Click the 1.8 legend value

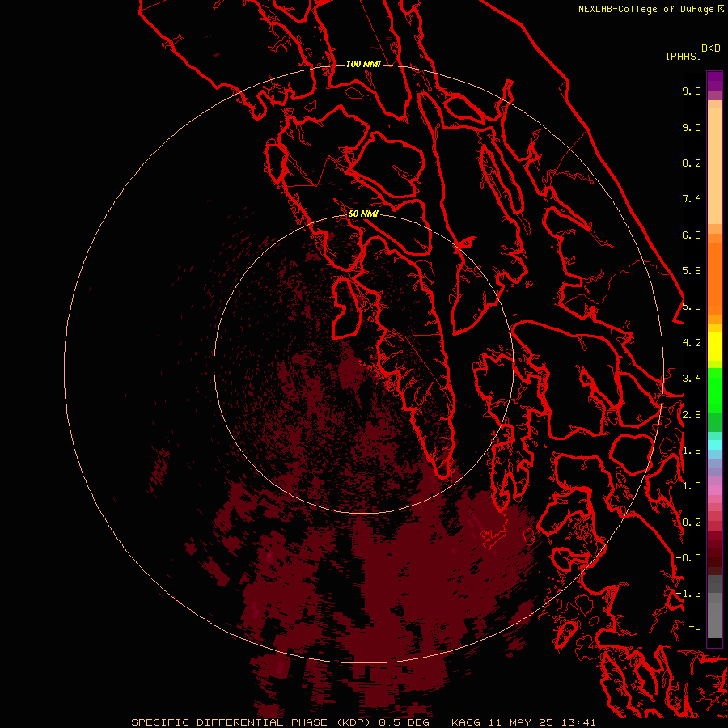pos(692,451)
